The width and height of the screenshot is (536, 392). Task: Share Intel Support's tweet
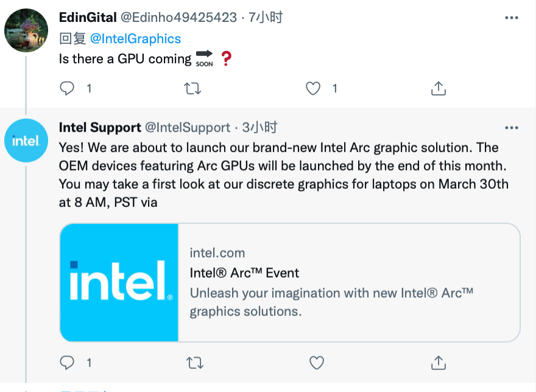438,363
